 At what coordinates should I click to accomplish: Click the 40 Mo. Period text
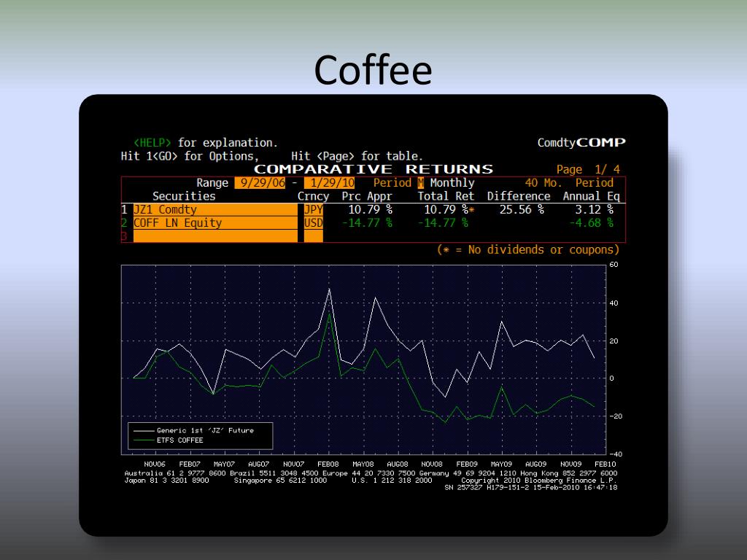pos(569,183)
